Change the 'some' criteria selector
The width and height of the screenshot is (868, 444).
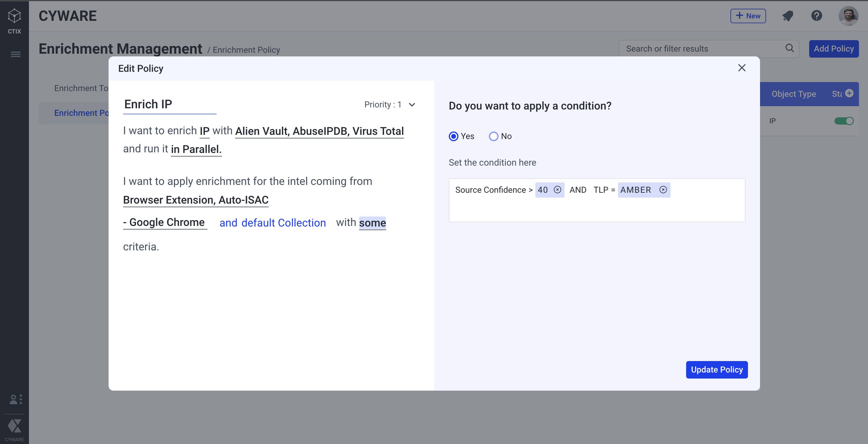(372, 223)
